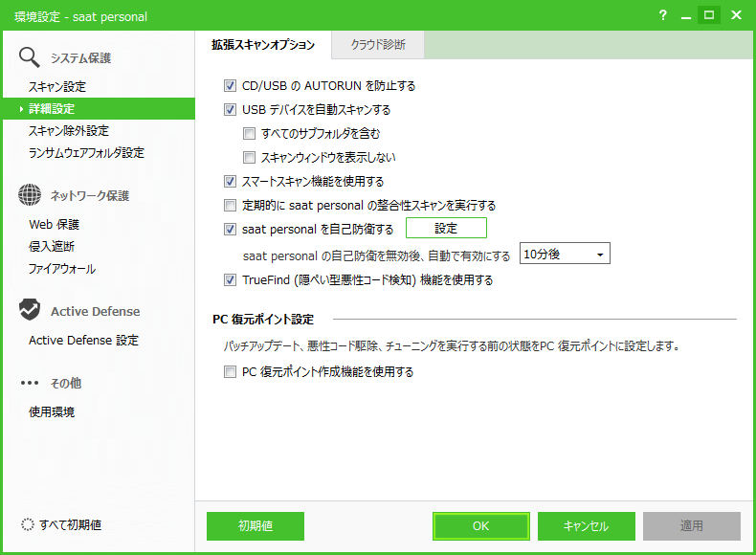The image size is (756, 555).
Task: Open Web 保護 in the sidebar
Action: point(54,224)
